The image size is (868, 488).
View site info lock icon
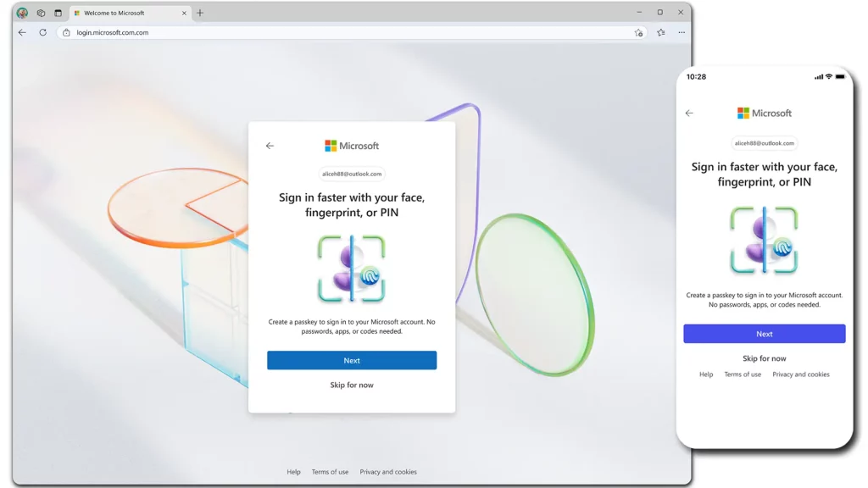[66, 33]
